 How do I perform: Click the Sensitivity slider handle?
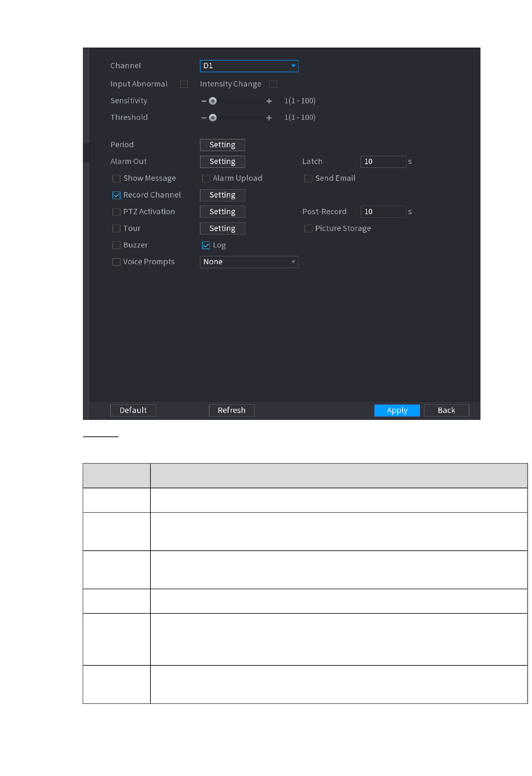[x=213, y=101]
